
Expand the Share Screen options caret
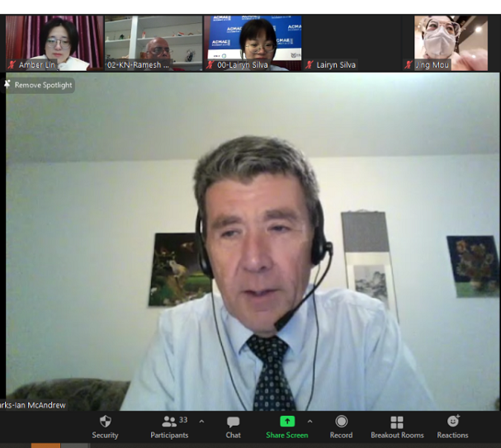click(x=310, y=421)
